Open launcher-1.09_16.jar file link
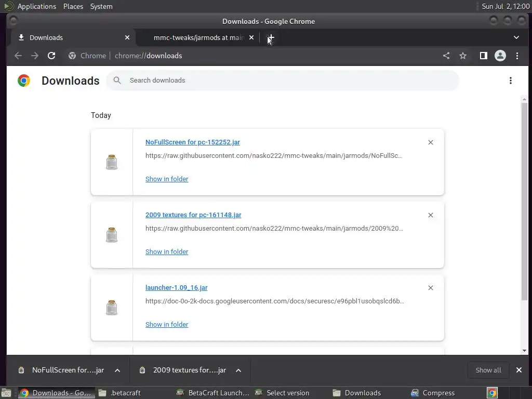Image resolution: width=532 pixels, height=399 pixels. 176,288
